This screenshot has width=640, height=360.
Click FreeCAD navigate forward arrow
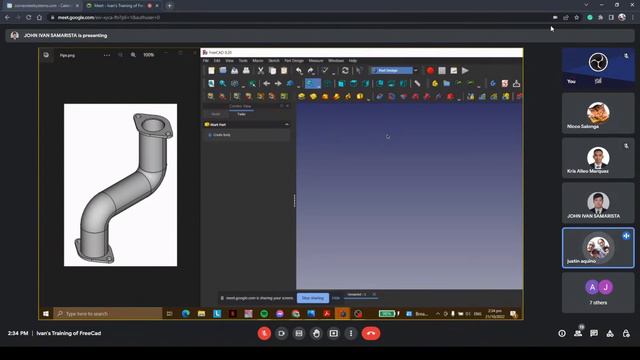click(278, 84)
